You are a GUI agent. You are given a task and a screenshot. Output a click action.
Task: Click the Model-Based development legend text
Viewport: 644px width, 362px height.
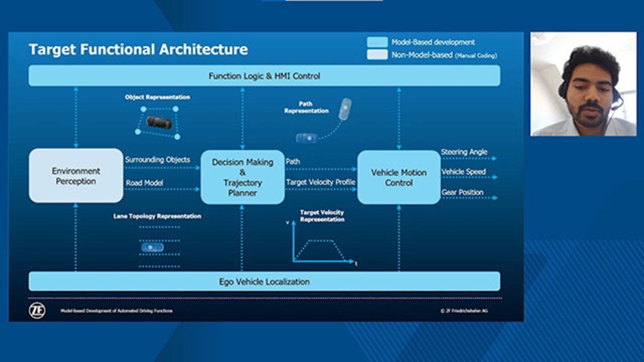[x=433, y=42]
